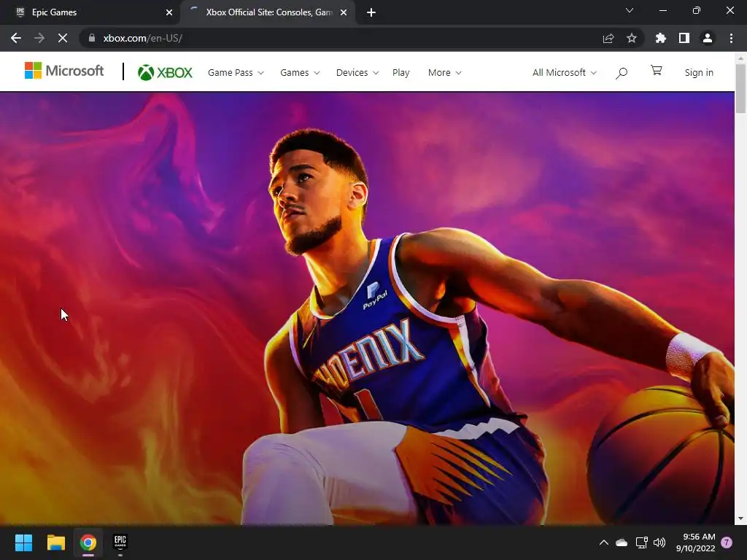Open the volume control

pos(659,542)
